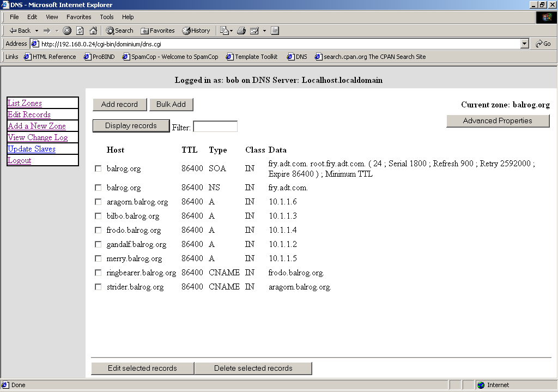
Task: Tick the strider.balrog.org CNAME checkbox
Action: [x=98, y=287]
